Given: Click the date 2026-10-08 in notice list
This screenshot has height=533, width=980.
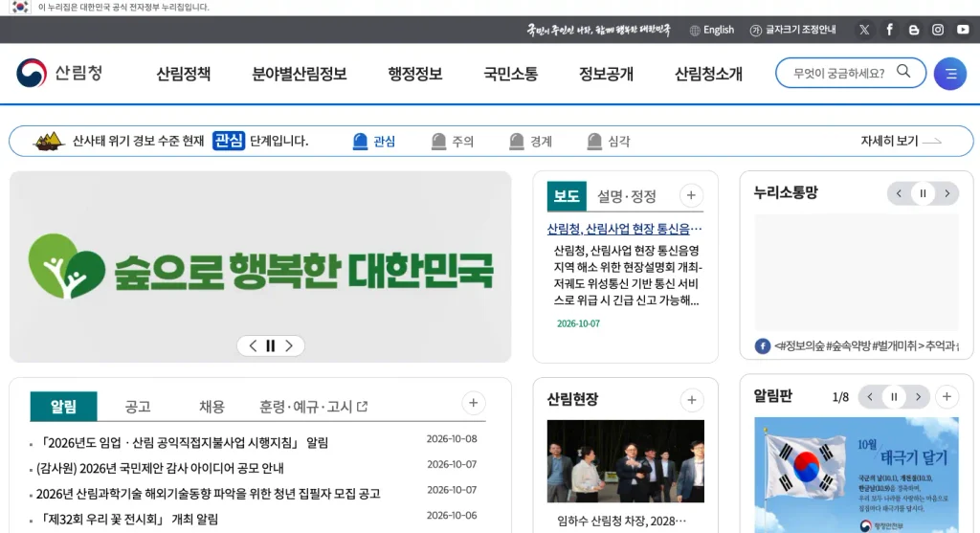Looking at the screenshot, I should [x=452, y=439].
